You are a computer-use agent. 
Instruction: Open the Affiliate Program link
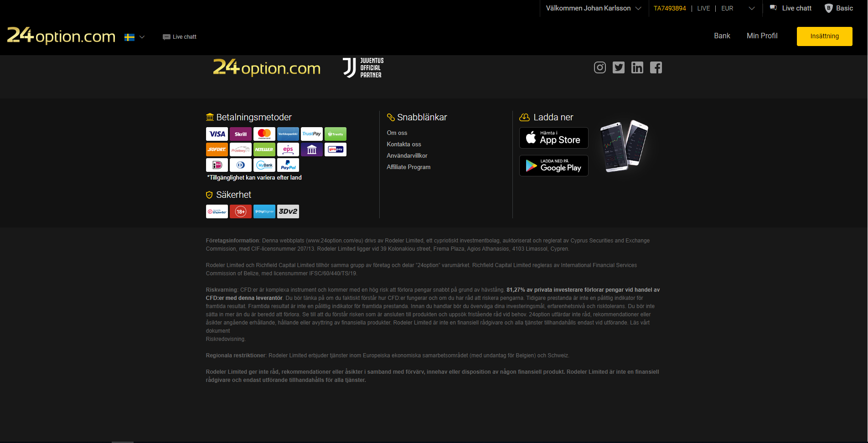pos(408,167)
